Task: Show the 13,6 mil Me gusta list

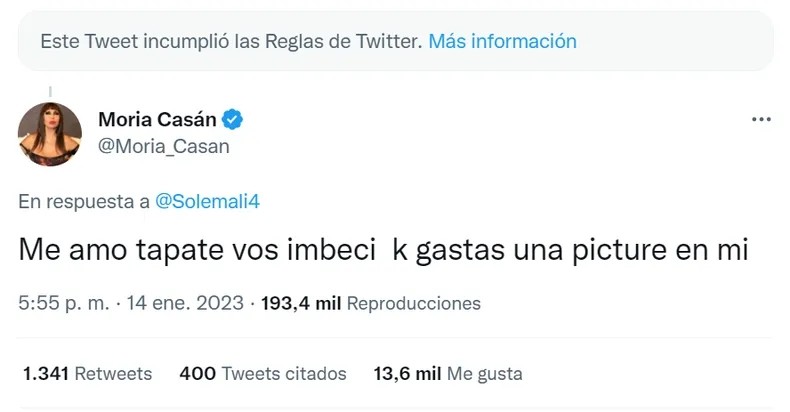Action: point(447,374)
